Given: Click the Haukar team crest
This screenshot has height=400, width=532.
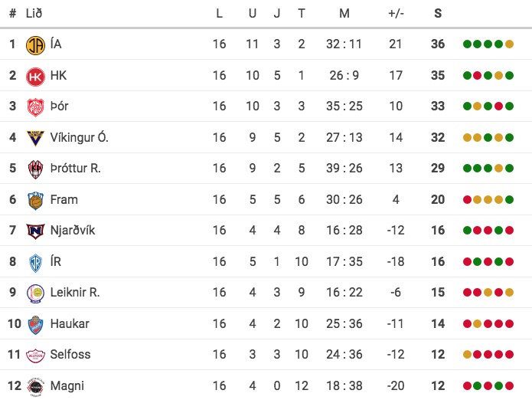Looking at the screenshot, I should point(35,324).
